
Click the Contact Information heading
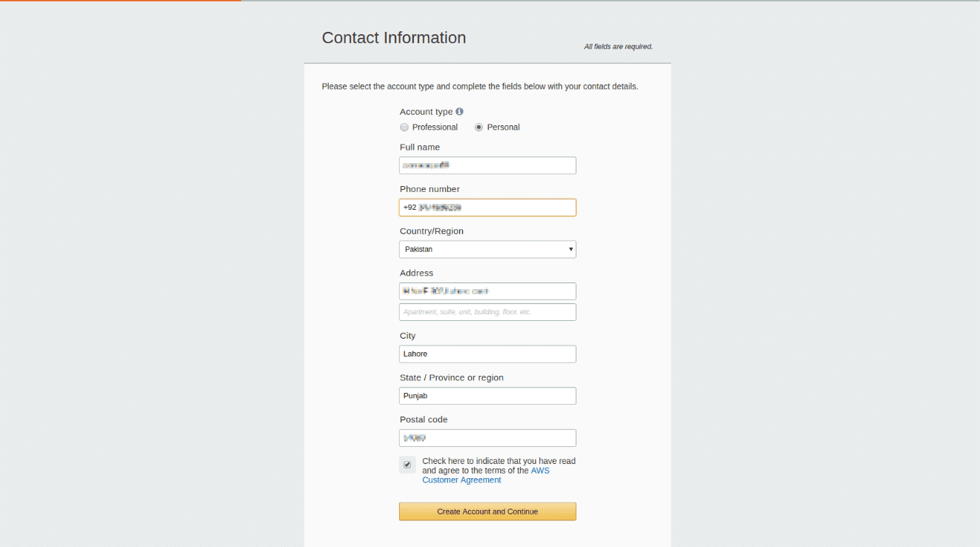[394, 37]
